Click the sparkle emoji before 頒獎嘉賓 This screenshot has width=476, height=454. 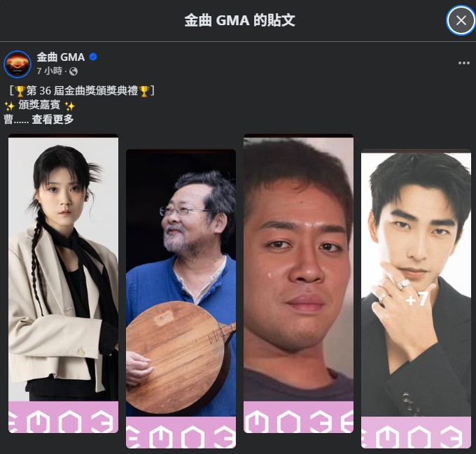[x=9, y=106]
